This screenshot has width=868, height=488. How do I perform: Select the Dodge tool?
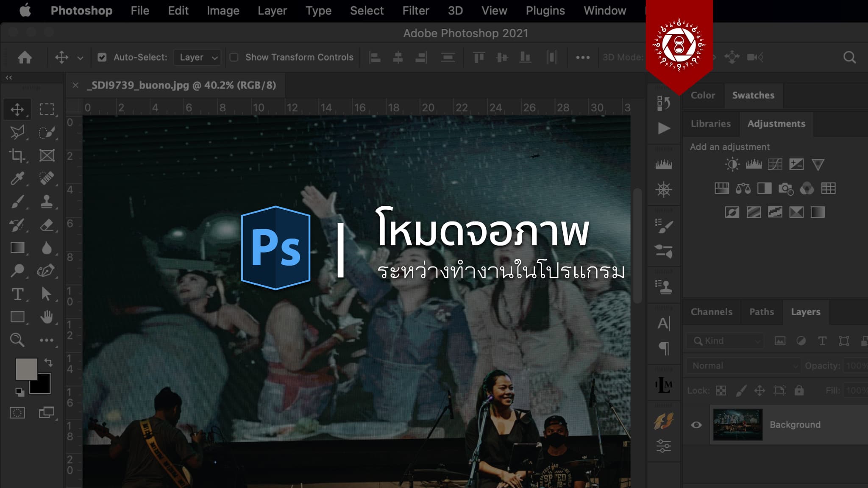coord(17,271)
